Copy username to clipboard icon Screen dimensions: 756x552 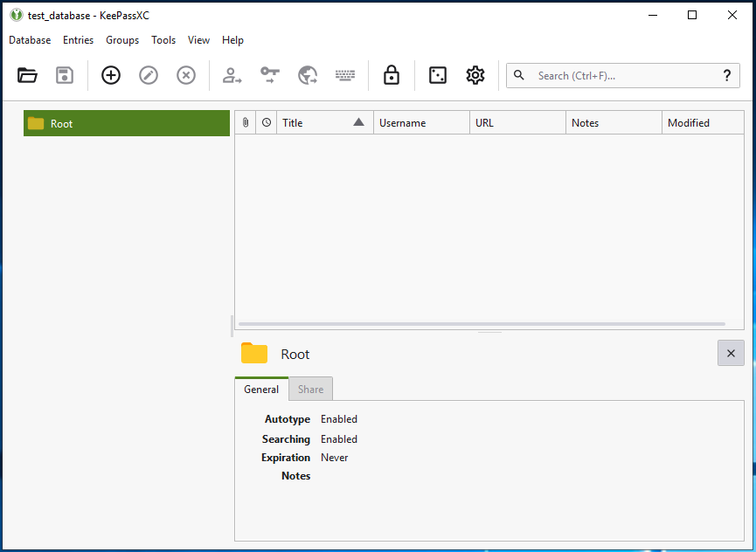pyautogui.click(x=232, y=76)
